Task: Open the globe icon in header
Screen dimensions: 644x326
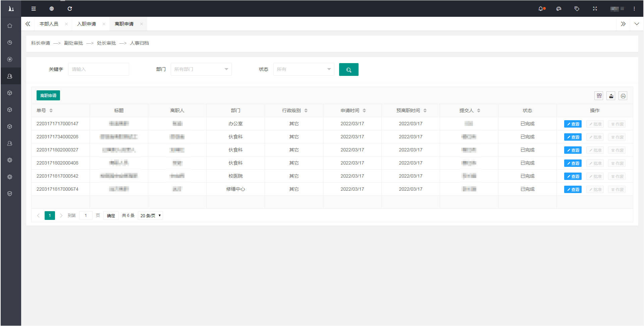Action: pos(52,9)
